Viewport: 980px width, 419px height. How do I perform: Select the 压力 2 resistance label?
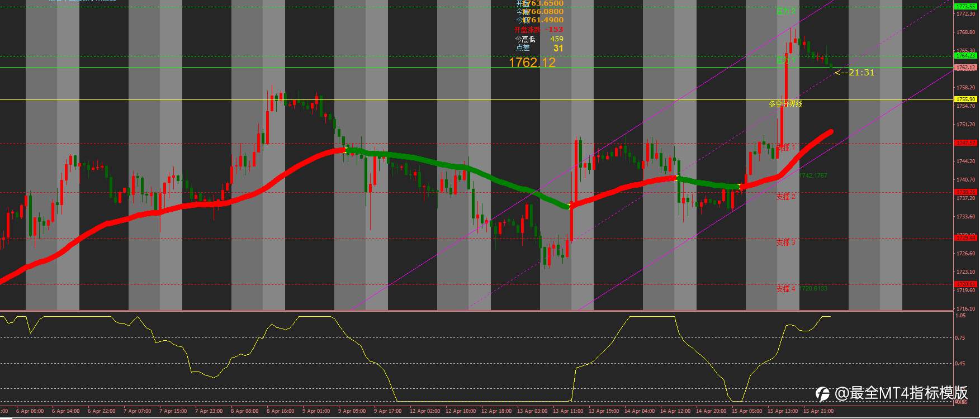pyautogui.click(x=786, y=11)
